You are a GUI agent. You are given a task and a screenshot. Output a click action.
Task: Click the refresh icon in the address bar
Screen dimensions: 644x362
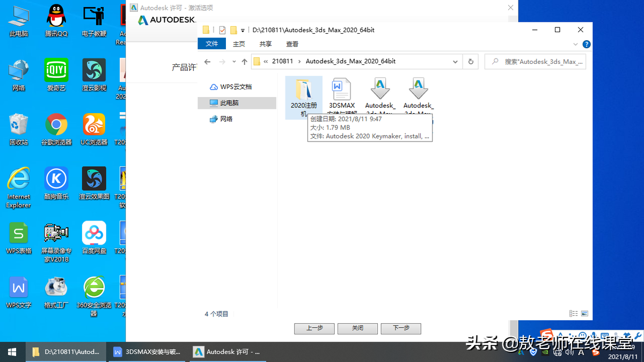(470, 61)
